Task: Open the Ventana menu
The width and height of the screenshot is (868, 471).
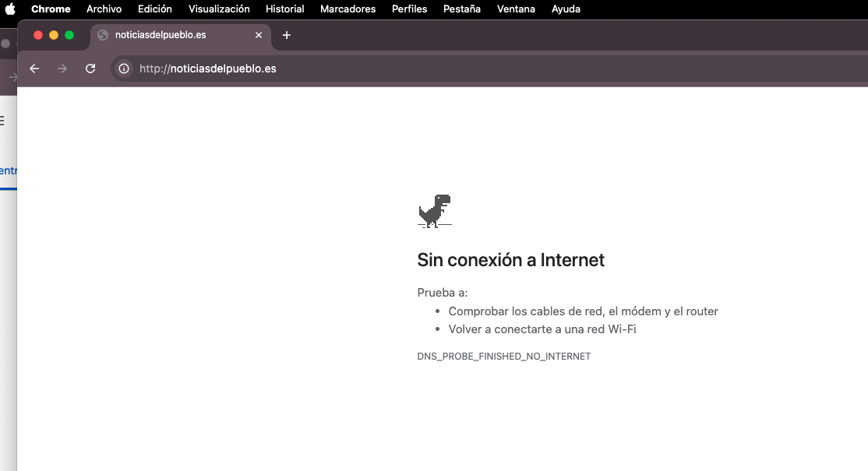Action: coord(516,9)
